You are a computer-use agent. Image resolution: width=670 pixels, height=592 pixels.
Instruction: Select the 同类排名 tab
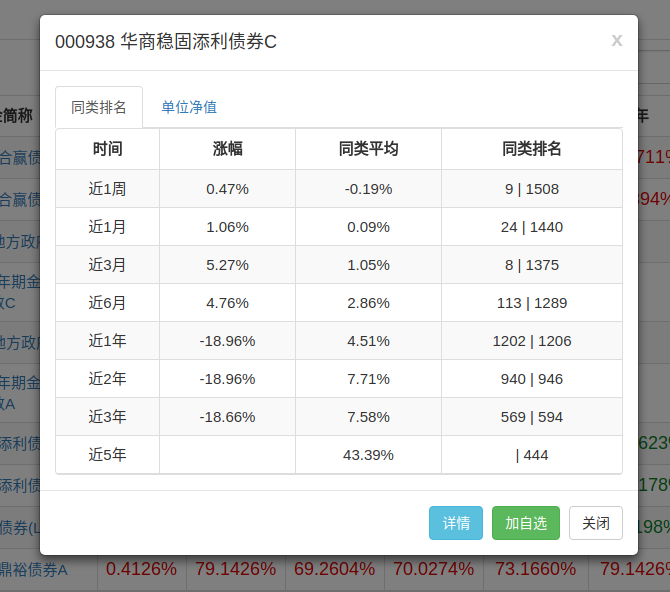[x=99, y=107]
